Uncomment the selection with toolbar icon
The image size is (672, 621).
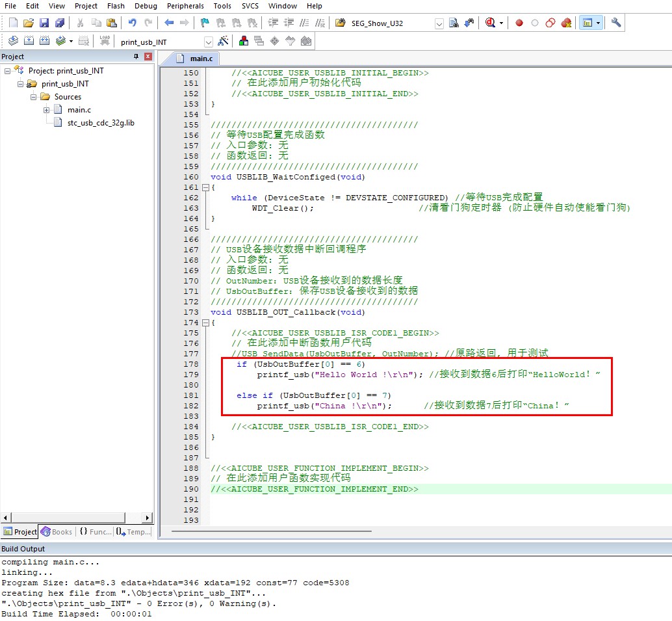[x=320, y=23]
